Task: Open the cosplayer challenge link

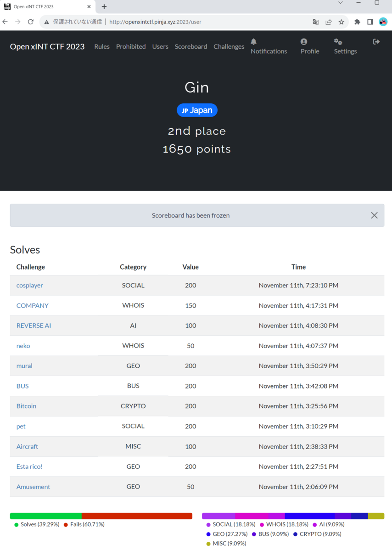Action: 29,285
